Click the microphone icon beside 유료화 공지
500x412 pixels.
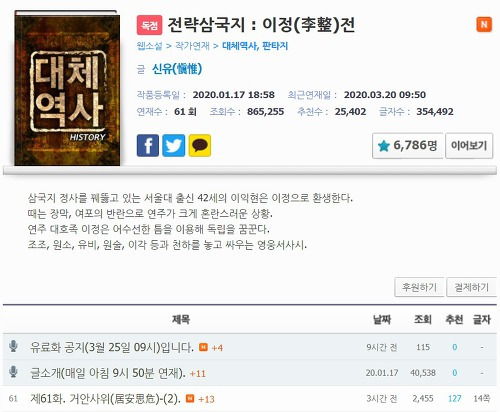click(x=13, y=346)
